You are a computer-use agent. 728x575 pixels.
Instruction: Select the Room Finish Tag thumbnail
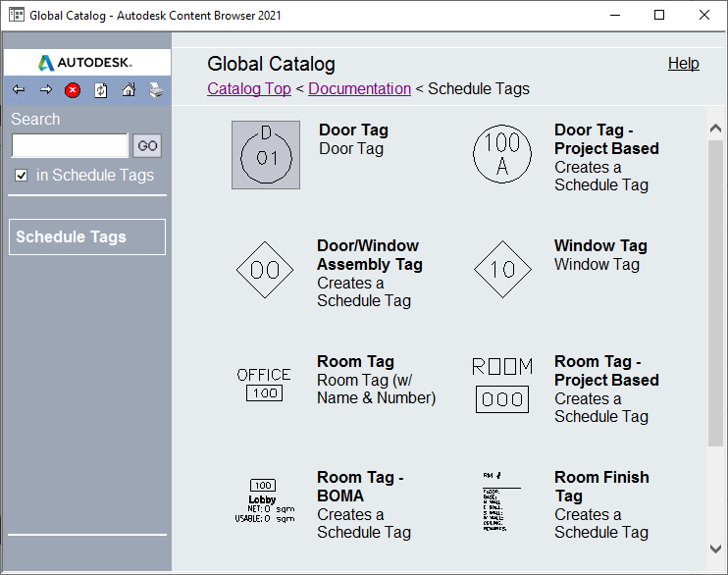point(502,500)
